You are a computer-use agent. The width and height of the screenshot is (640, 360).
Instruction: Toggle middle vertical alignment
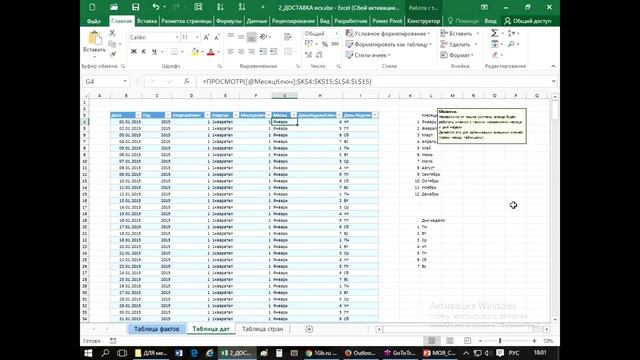pyautogui.click(x=241, y=37)
